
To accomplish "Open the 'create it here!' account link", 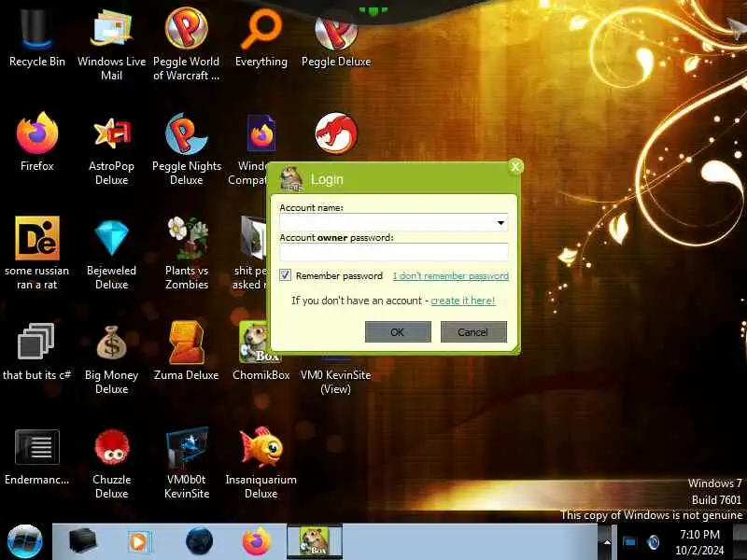I will pyautogui.click(x=463, y=301).
